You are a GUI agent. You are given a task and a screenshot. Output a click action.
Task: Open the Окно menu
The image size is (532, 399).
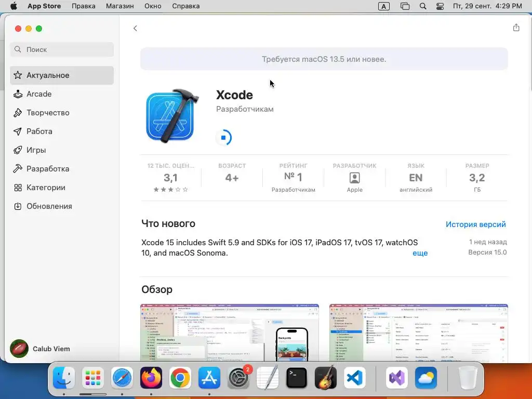(x=153, y=6)
